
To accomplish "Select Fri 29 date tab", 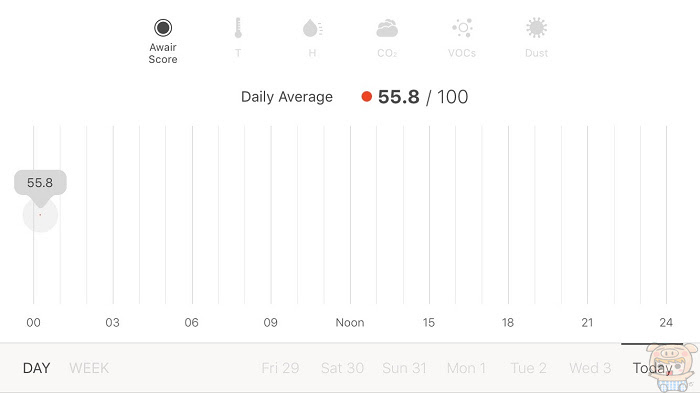I will coord(280,368).
